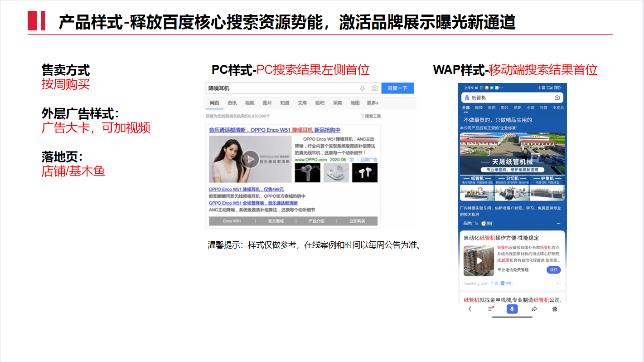
Task: Tap the Baidu paw icon in mobile bottom bar
Action: pyautogui.click(x=555, y=309)
